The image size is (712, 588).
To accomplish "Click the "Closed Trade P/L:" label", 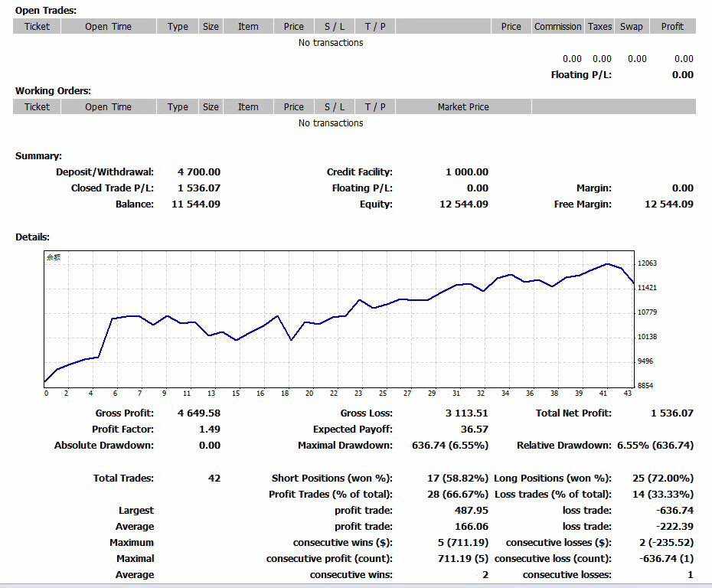I will 113,188.
